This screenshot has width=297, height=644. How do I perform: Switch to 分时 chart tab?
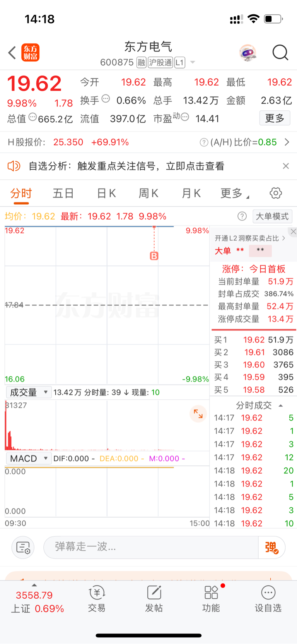click(x=21, y=193)
